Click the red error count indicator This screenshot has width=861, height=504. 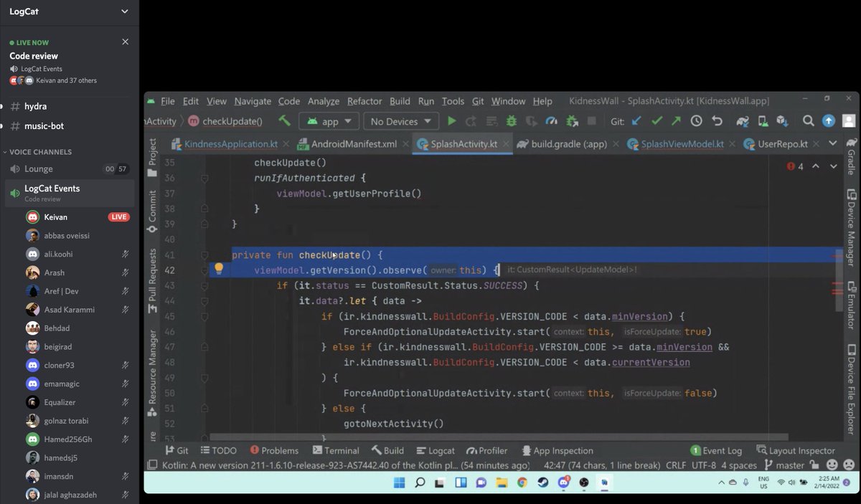pyautogui.click(x=795, y=166)
